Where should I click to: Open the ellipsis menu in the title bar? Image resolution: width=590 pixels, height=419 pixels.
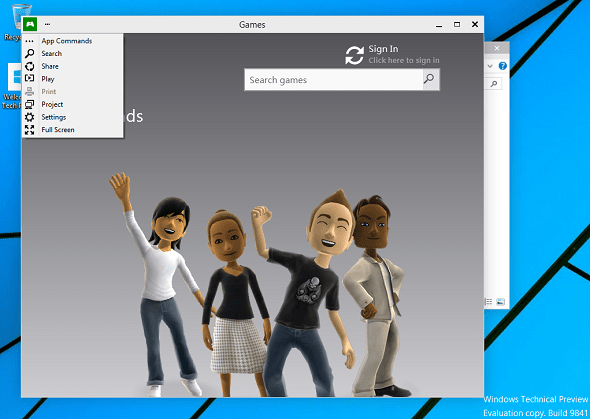click(x=47, y=24)
